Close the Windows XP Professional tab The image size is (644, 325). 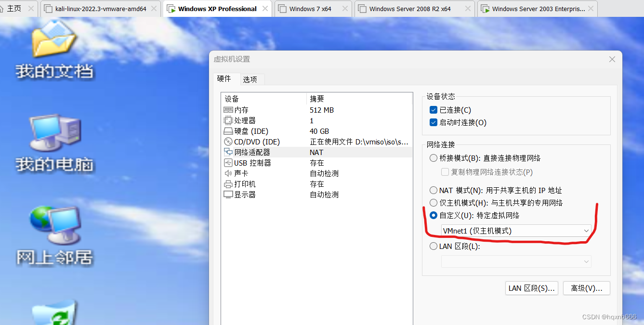click(x=264, y=9)
